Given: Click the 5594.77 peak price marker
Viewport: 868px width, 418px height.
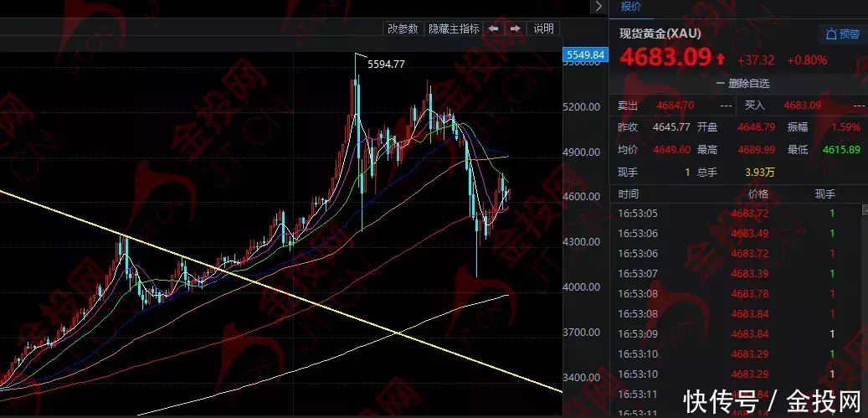Looking at the screenshot, I should pyautogui.click(x=386, y=65).
